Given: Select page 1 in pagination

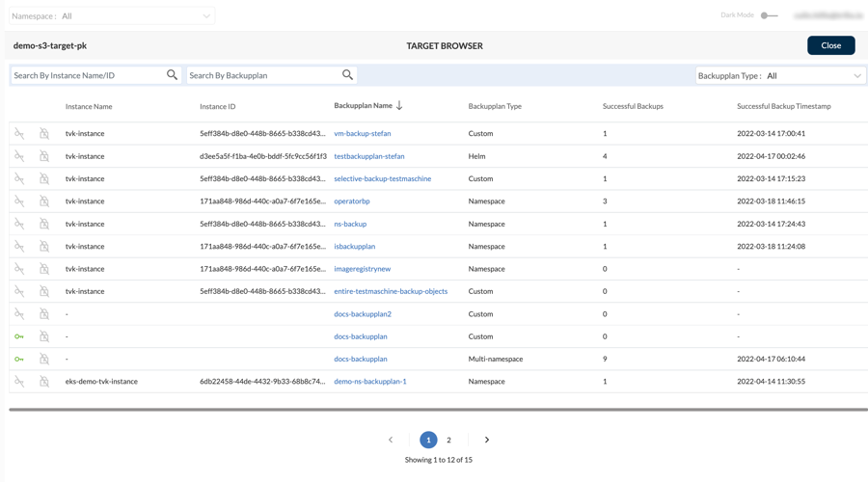Looking at the screenshot, I should coord(428,440).
